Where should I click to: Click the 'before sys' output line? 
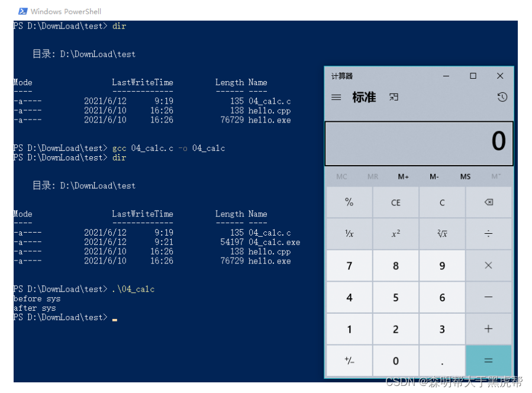coord(37,299)
